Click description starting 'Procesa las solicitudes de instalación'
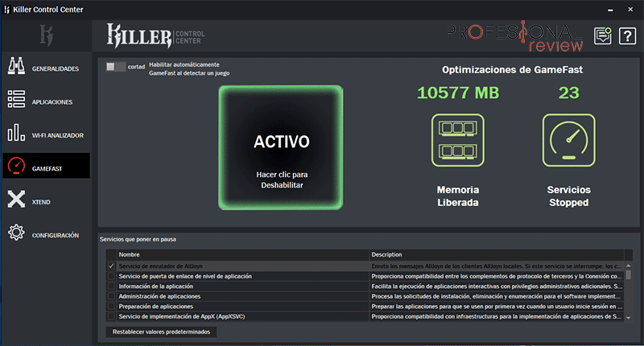Viewport: 644px width, 346px height. [x=496, y=296]
